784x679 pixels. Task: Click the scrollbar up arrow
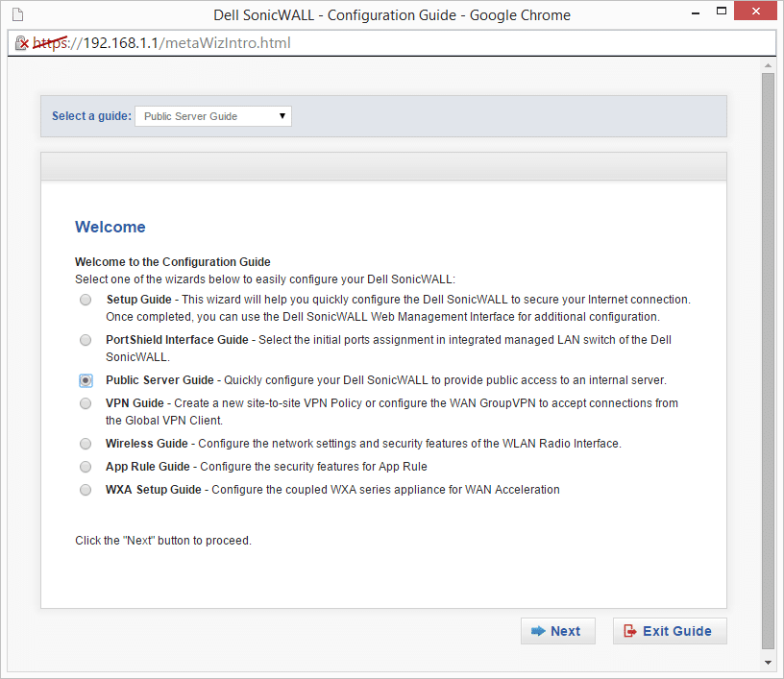[x=768, y=65]
